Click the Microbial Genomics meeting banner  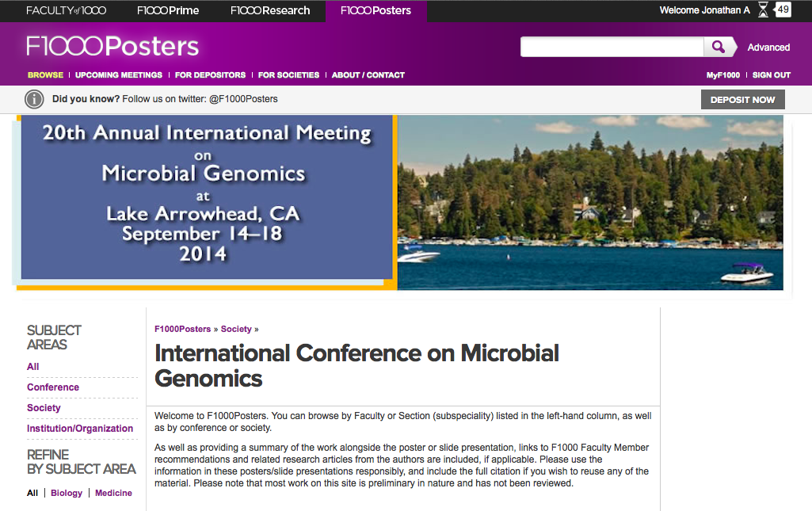coord(399,202)
